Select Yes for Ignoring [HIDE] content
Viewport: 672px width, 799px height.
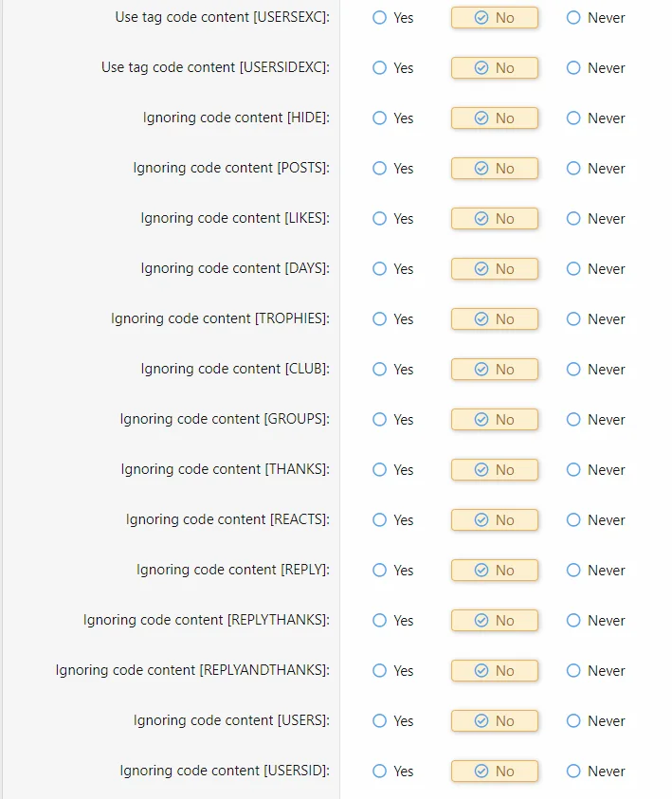coord(380,118)
